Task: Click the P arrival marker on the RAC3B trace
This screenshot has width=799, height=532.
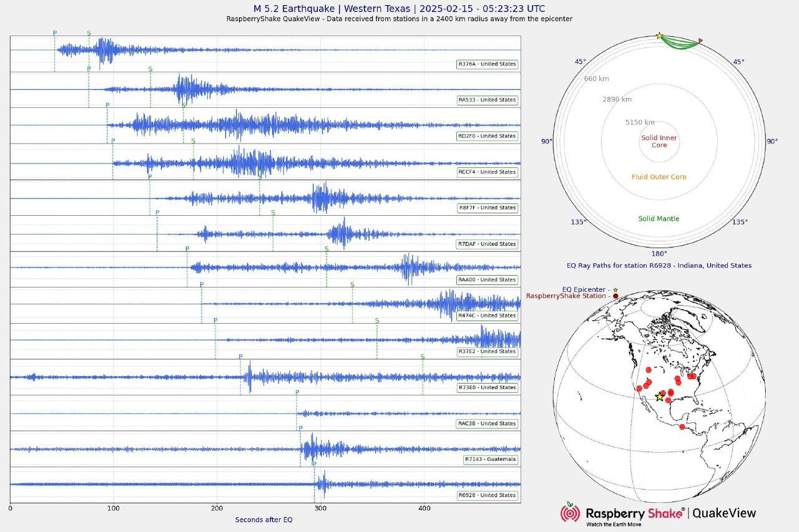Action: [x=297, y=393]
